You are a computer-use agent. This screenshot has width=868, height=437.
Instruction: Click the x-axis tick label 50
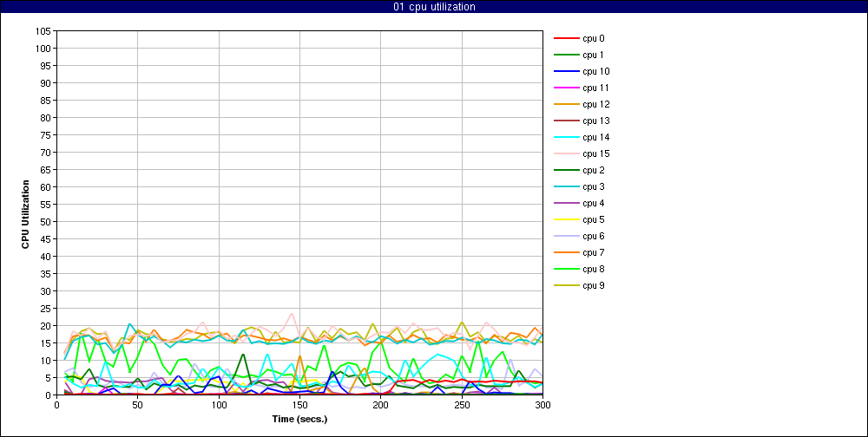(137, 406)
